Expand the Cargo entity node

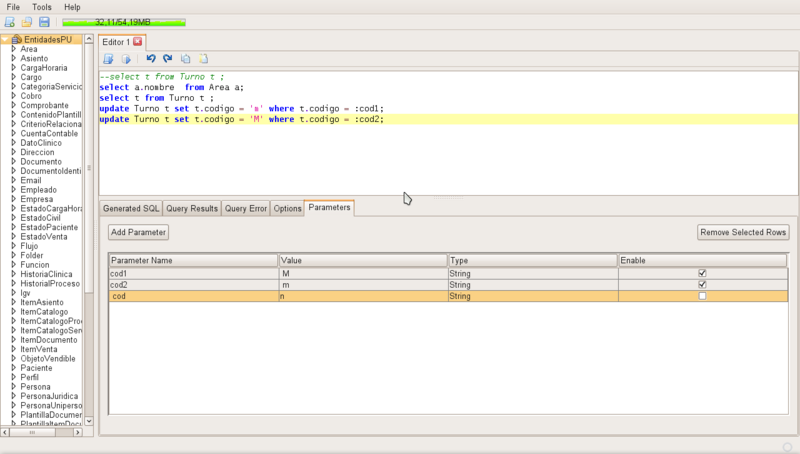click(14, 77)
